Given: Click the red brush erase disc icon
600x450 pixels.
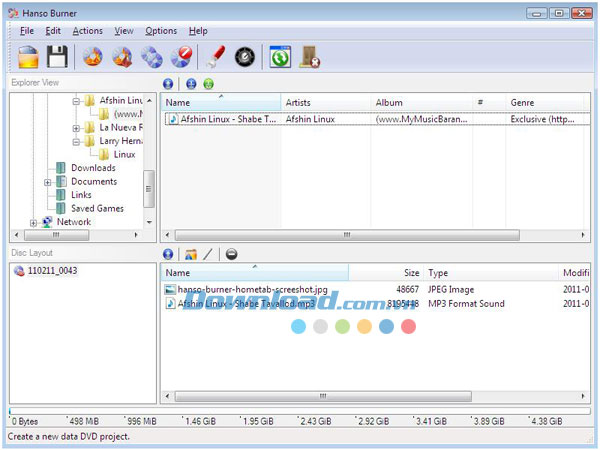Looking at the screenshot, I should pos(213,57).
